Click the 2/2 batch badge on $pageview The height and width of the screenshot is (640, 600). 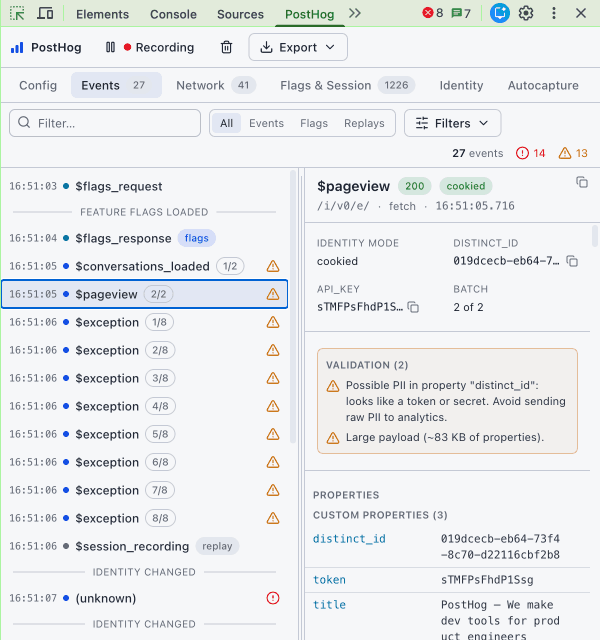coord(158,294)
